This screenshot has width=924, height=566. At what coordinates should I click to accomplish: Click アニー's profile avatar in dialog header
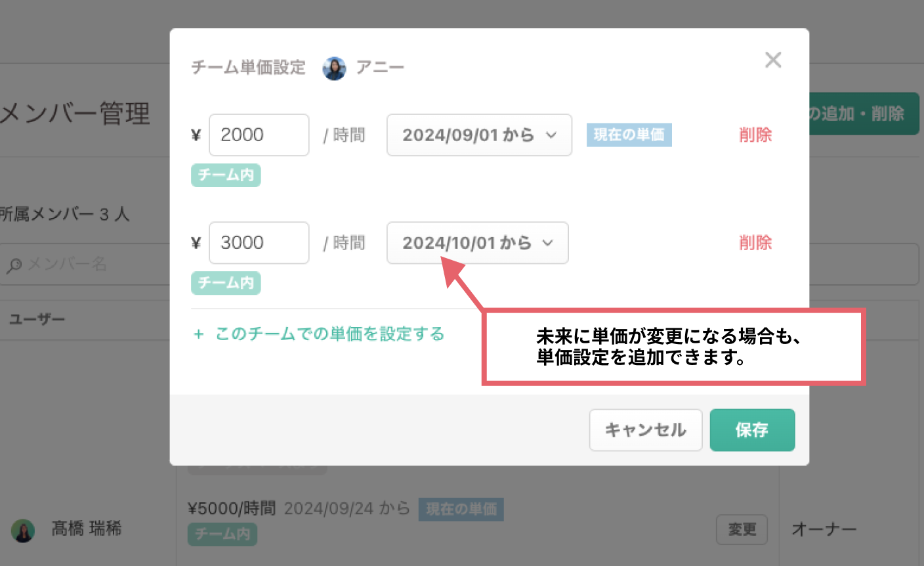point(334,68)
